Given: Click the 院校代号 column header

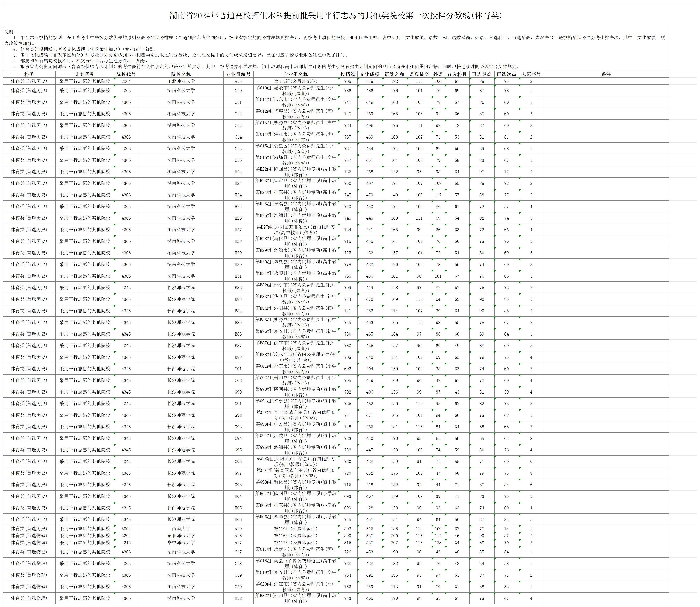Looking at the screenshot, I should click(126, 74).
